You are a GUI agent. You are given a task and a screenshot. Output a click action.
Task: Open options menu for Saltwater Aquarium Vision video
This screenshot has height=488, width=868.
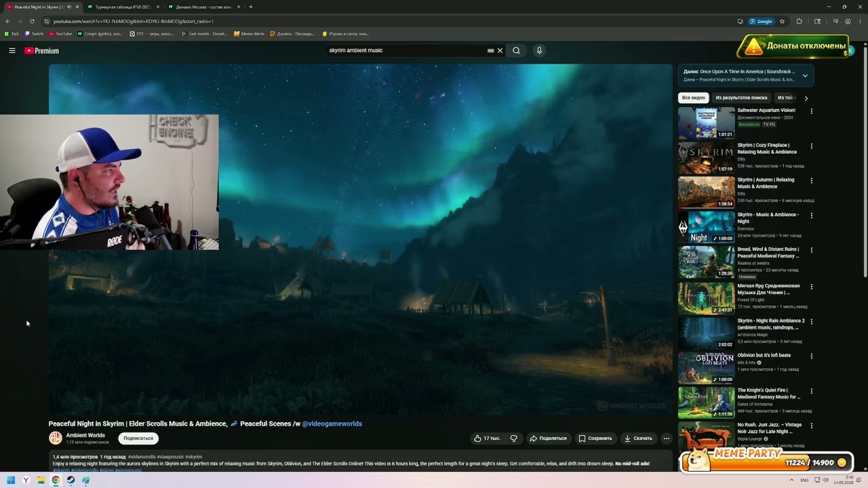point(811,111)
